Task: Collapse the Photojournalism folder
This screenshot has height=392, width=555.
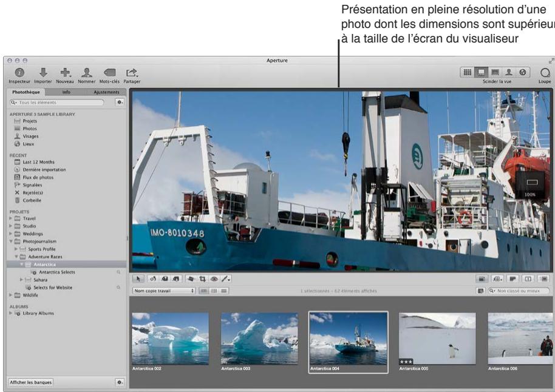Action: pyautogui.click(x=10, y=242)
